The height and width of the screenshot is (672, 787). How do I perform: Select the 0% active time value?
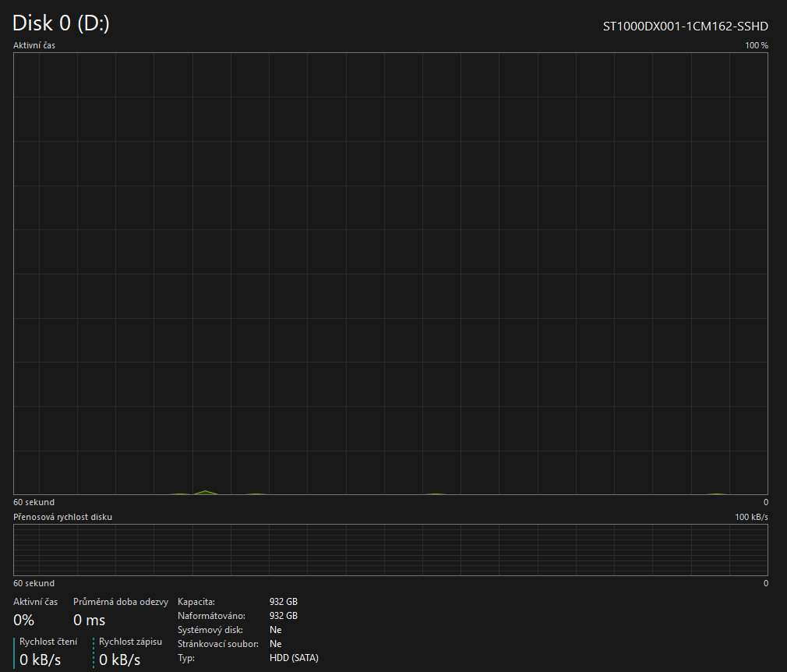click(x=24, y=621)
